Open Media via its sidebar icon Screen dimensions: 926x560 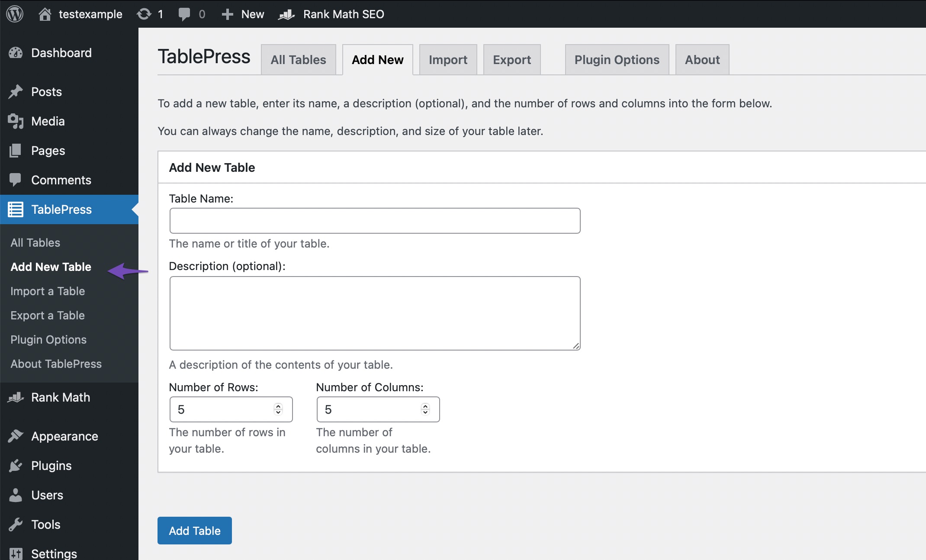16,121
